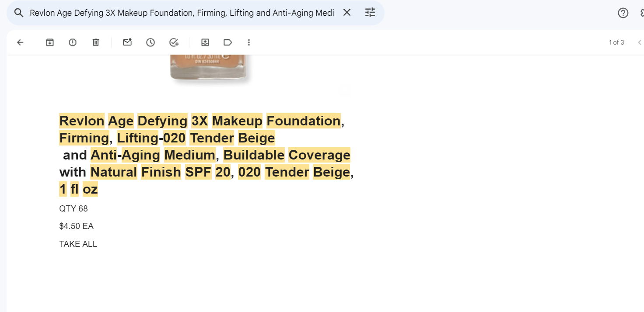Open the More options three-dot menu
Image resolution: width=644 pixels, height=312 pixels.
tap(249, 42)
